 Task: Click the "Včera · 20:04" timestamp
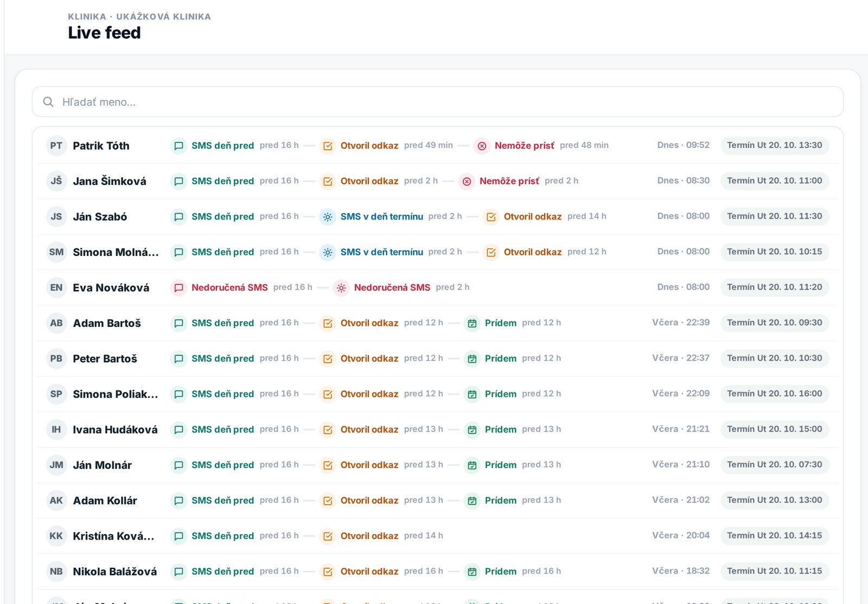click(681, 536)
